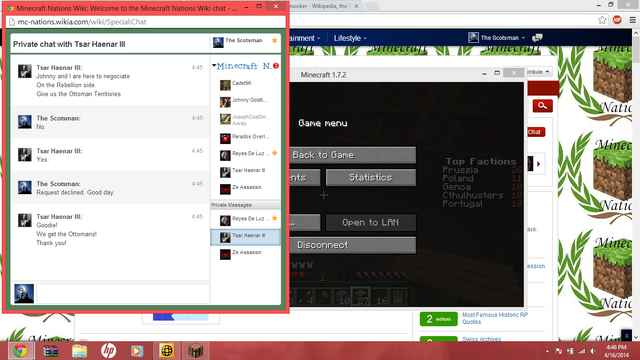Open File Explorer from the taskbar
This screenshot has width=640, height=360.
click(x=79, y=351)
